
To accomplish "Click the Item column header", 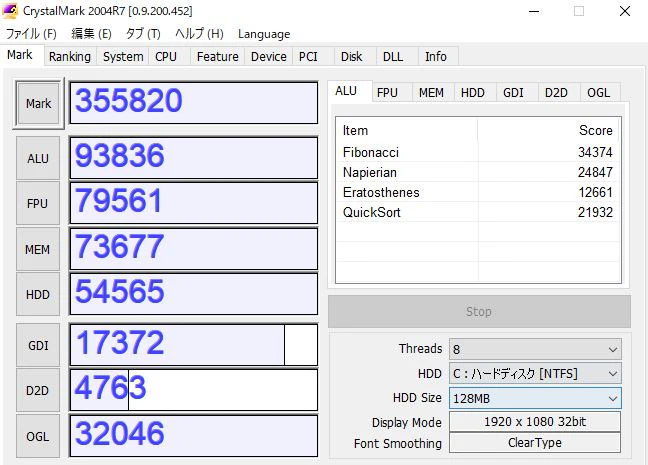I will 407,131.
